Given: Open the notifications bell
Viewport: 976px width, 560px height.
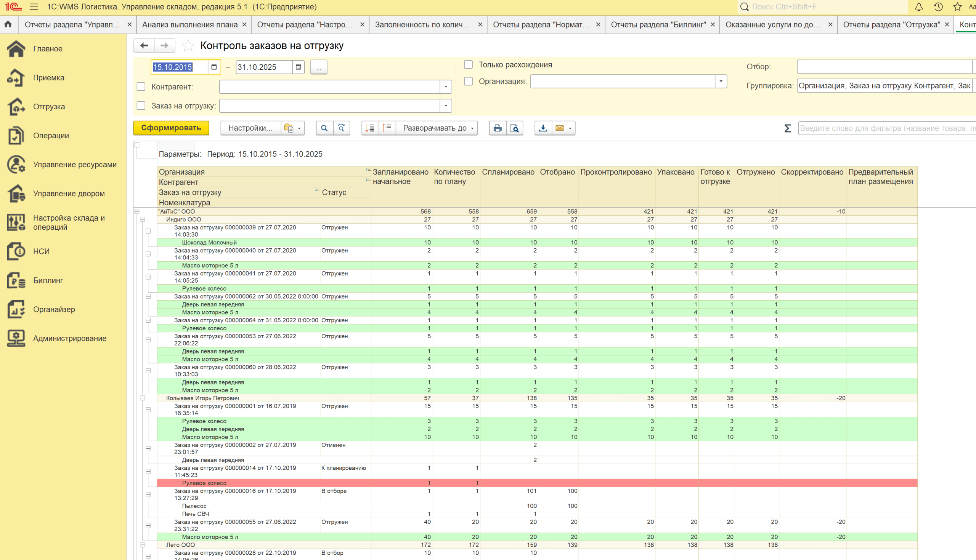Looking at the screenshot, I should (x=919, y=7).
